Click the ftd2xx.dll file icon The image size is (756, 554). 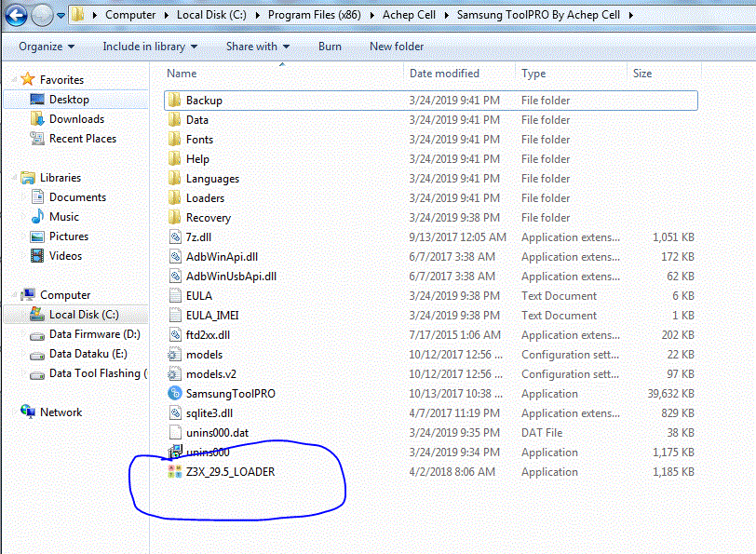tap(175, 334)
